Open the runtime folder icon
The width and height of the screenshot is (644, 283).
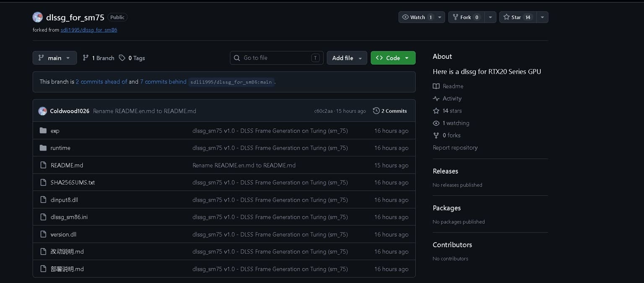pos(43,148)
